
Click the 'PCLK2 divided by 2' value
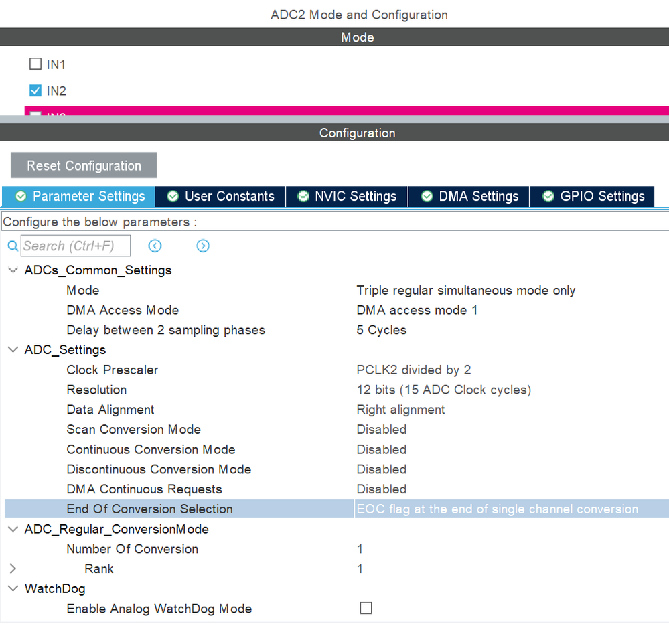(414, 370)
